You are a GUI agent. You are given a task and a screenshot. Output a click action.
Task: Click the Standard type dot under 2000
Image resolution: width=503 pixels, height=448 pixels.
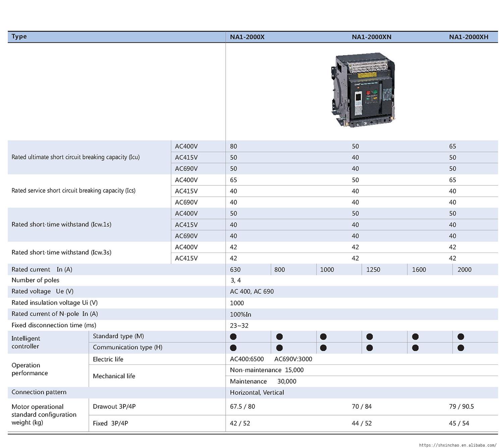461,336
